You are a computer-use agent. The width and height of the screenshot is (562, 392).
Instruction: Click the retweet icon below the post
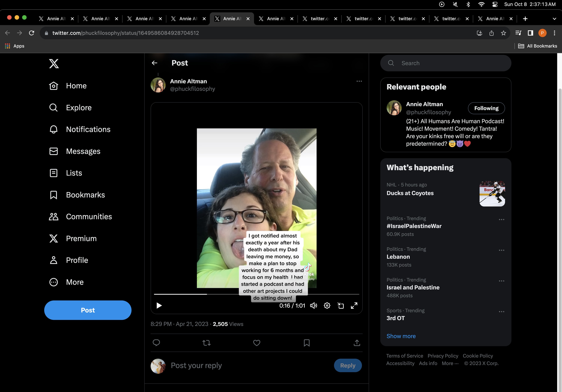coord(206,343)
